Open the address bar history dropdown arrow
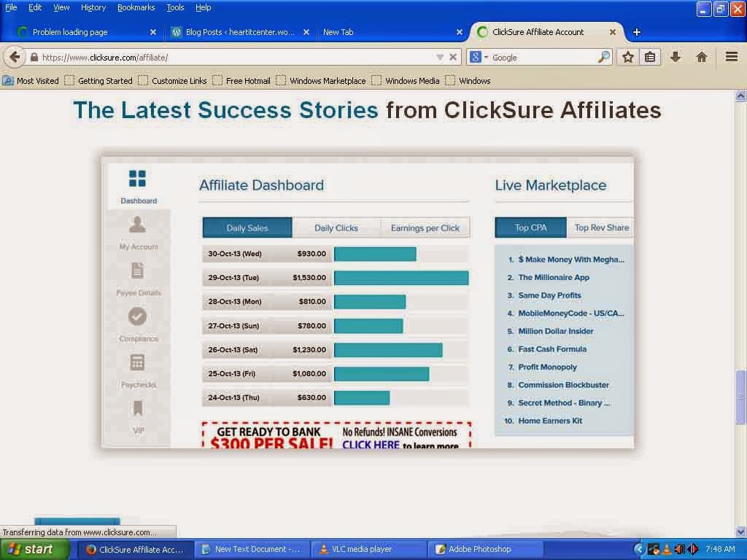The image size is (747, 560). [441, 56]
